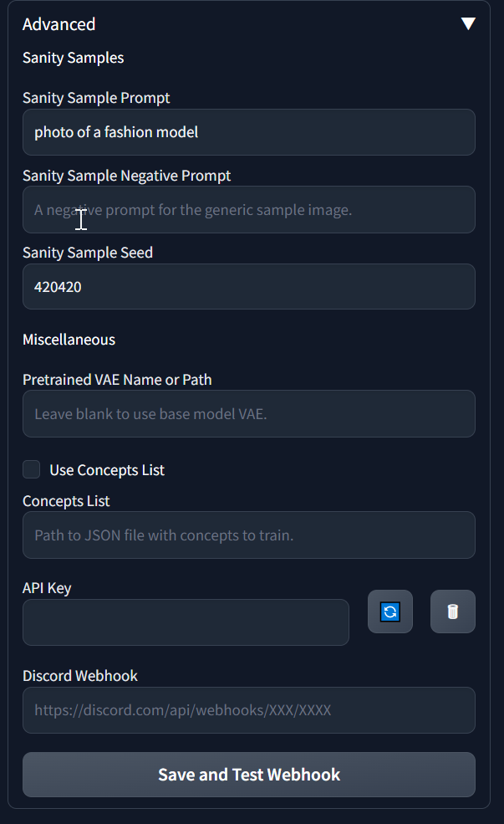
Task: Click the Discord Webhook URL input field
Action: click(x=249, y=710)
